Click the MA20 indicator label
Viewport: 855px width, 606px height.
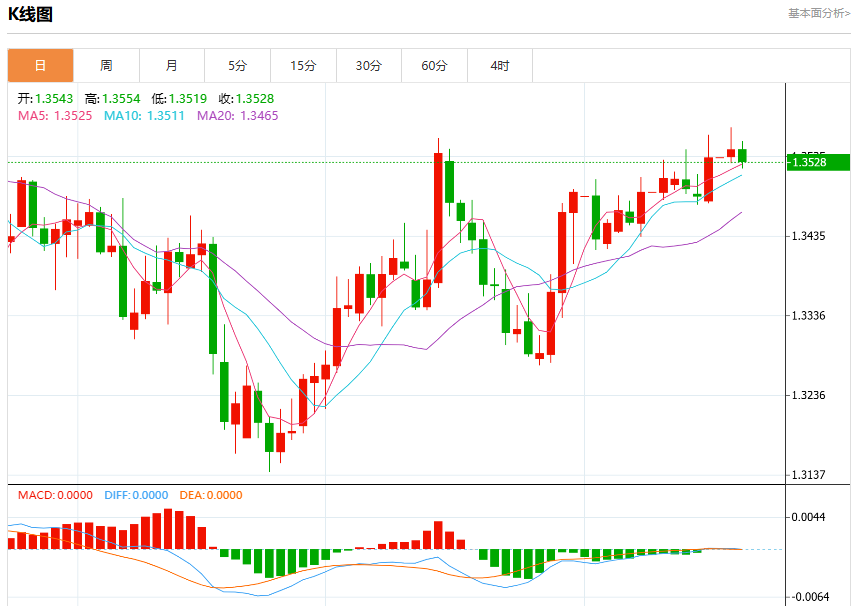238,116
